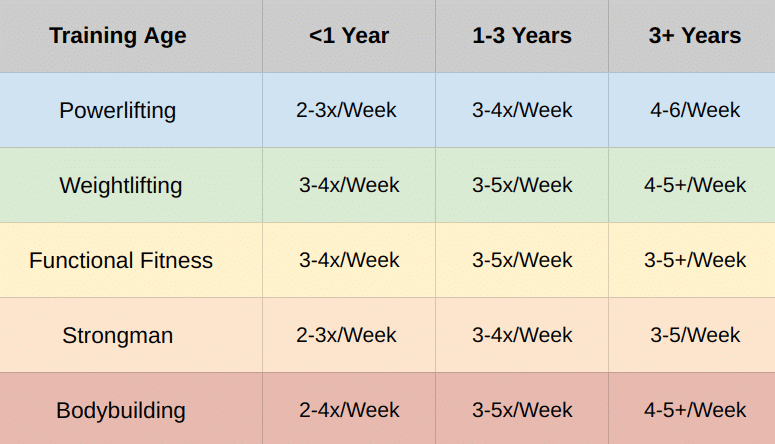775x444 pixels.
Task: Select Functional Fitness 3-5+/Week cell
Action: [x=692, y=260]
